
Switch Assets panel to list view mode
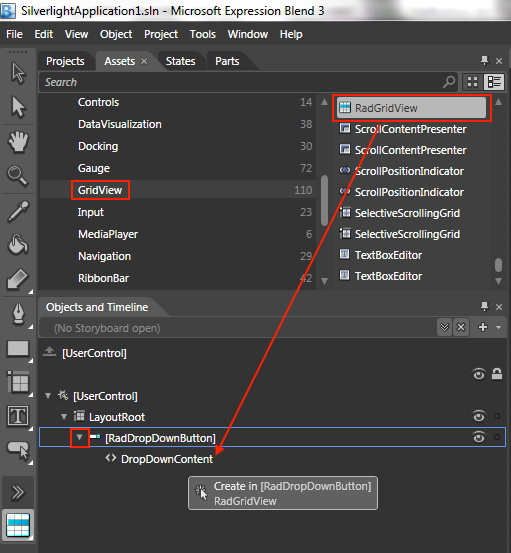494,82
